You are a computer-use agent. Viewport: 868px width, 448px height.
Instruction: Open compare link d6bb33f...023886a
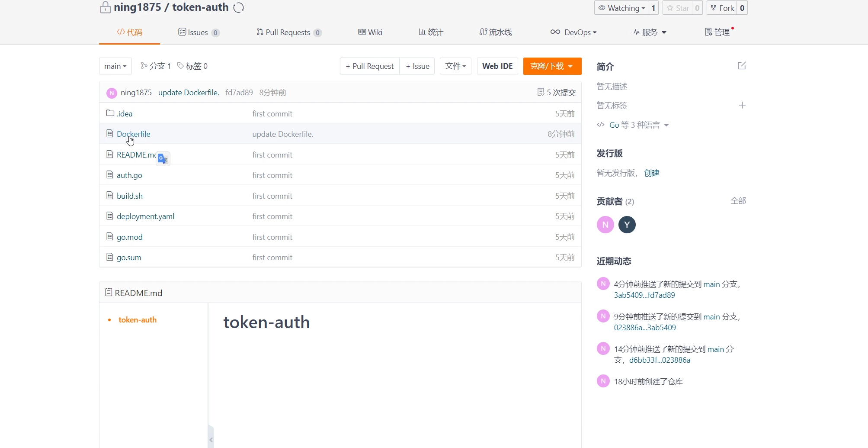660,360
